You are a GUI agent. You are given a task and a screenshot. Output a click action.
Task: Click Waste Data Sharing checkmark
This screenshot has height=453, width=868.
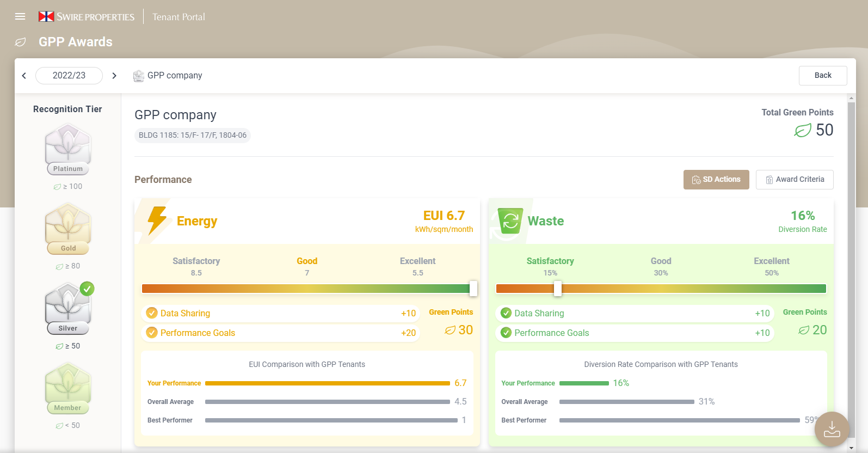(x=506, y=313)
